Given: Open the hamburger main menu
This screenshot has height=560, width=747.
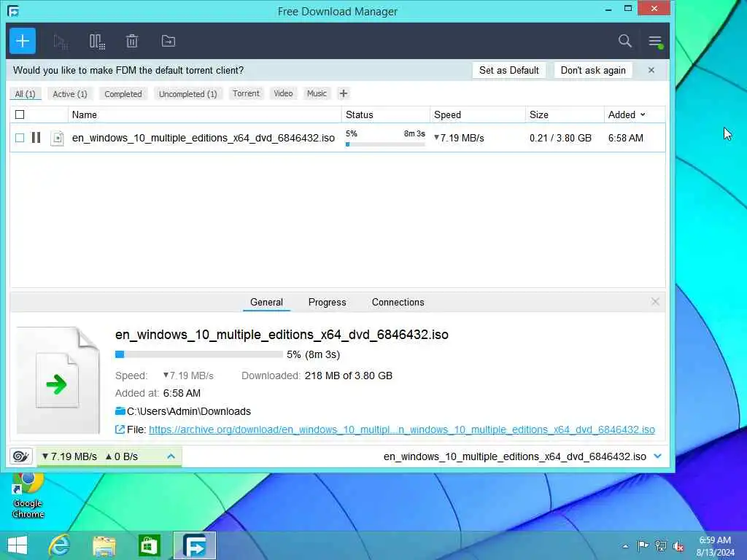Looking at the screenshot, I should 656,42.
